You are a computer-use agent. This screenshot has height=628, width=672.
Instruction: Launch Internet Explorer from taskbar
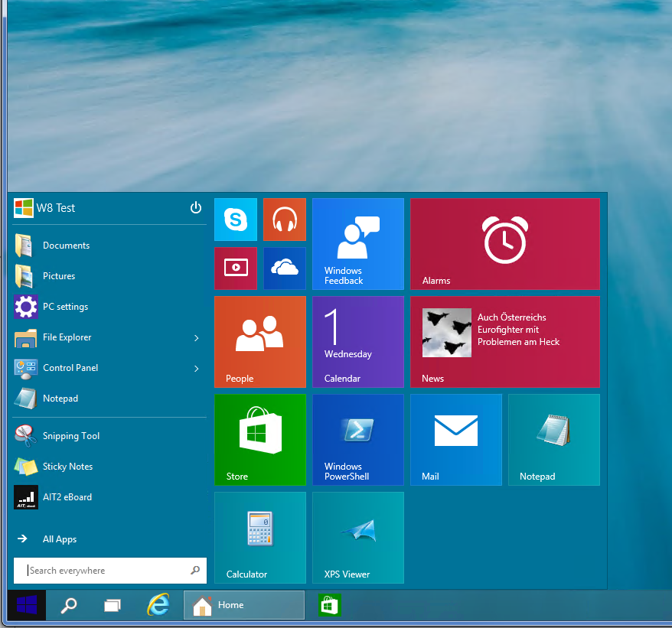coord(158,605)
